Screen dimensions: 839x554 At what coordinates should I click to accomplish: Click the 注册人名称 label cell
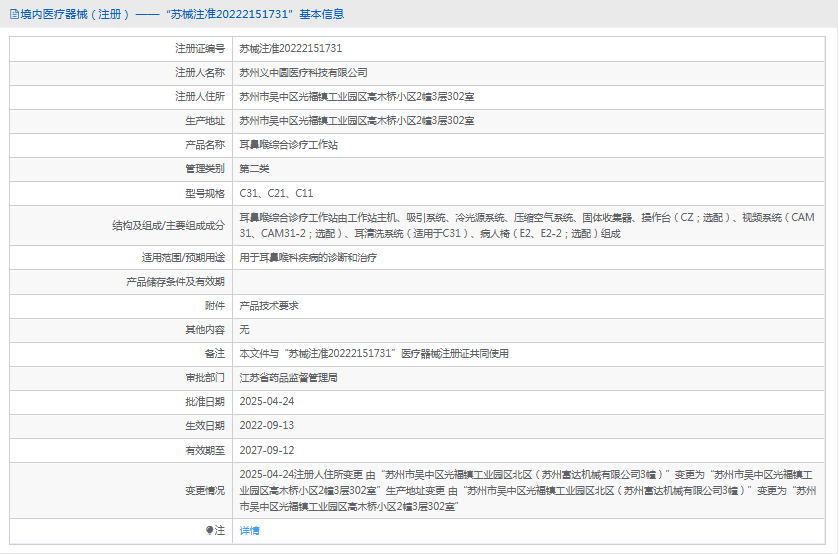pos(121,73)
